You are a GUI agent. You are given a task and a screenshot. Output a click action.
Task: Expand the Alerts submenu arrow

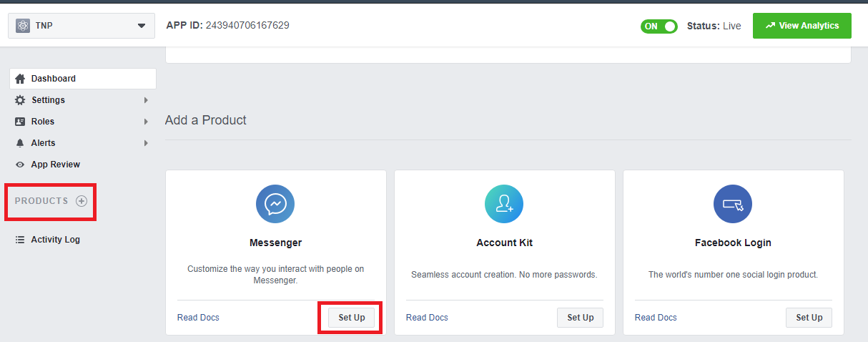[146, 143]
